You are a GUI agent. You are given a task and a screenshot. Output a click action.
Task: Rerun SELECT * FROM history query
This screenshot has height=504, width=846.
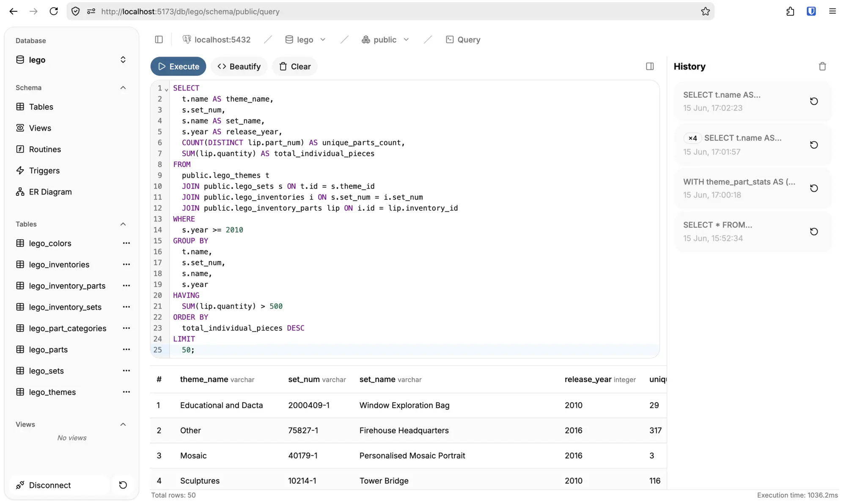(x=814, y=232)
